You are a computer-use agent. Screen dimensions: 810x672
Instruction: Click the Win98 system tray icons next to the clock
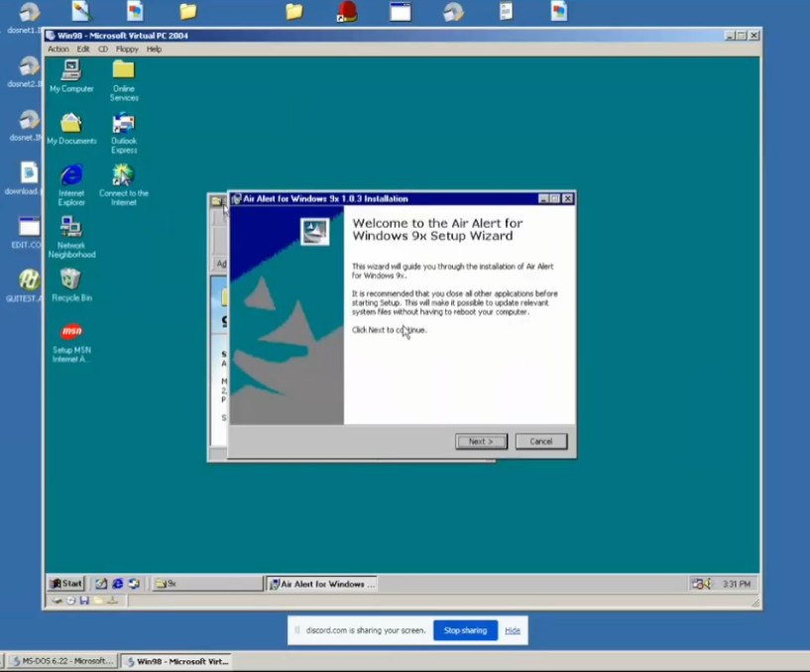702,584
